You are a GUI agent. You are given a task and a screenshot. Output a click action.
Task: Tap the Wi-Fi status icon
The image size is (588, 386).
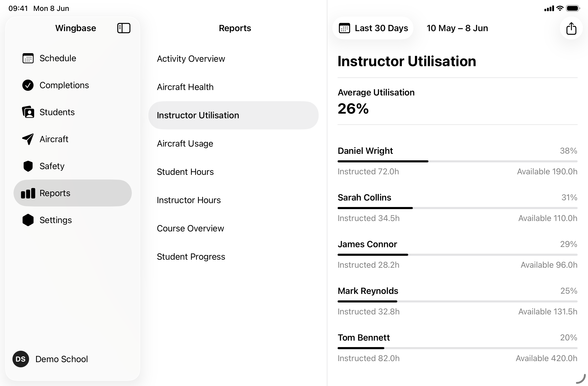tap(560, 8)
